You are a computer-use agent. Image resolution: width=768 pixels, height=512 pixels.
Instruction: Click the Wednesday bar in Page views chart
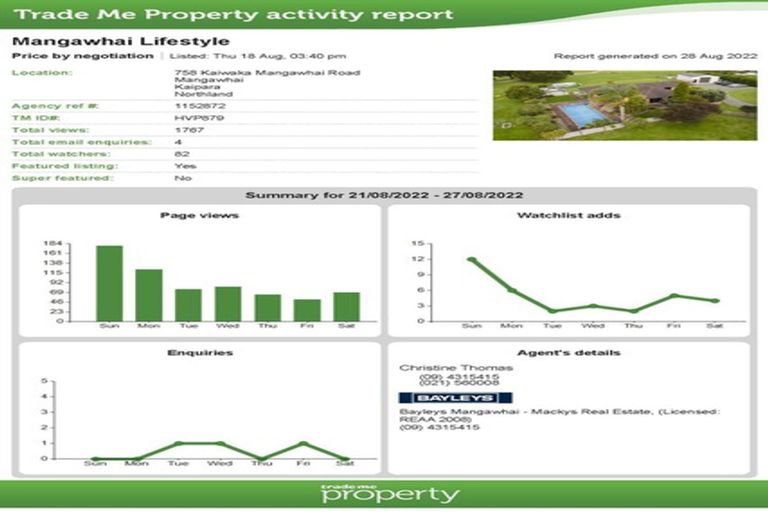pos(228,304)
